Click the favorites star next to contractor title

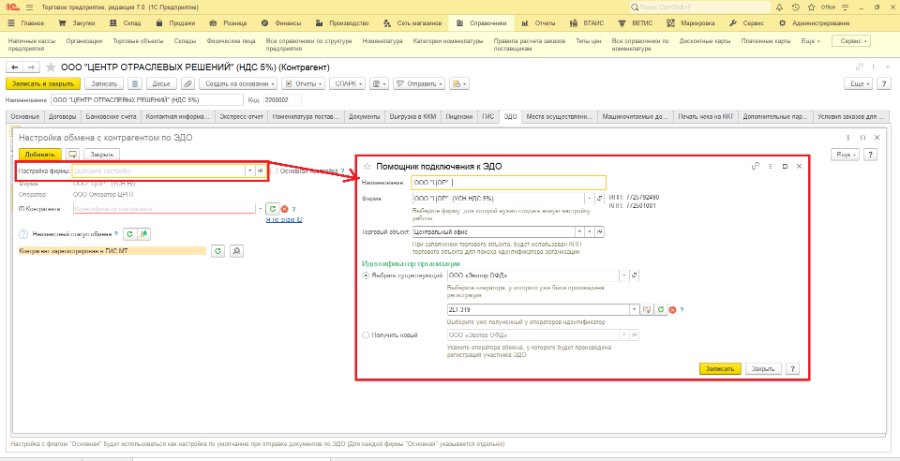point(51,67)
